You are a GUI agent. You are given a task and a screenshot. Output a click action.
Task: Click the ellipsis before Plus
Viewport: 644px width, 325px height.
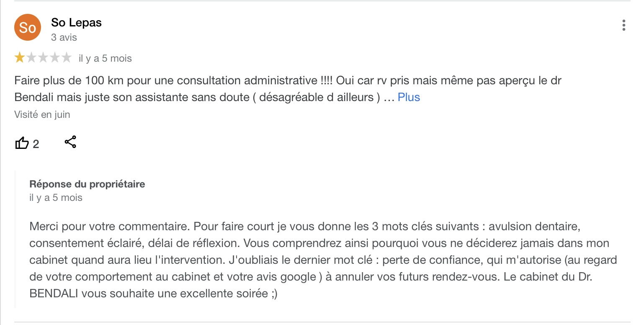click(389, 98)
